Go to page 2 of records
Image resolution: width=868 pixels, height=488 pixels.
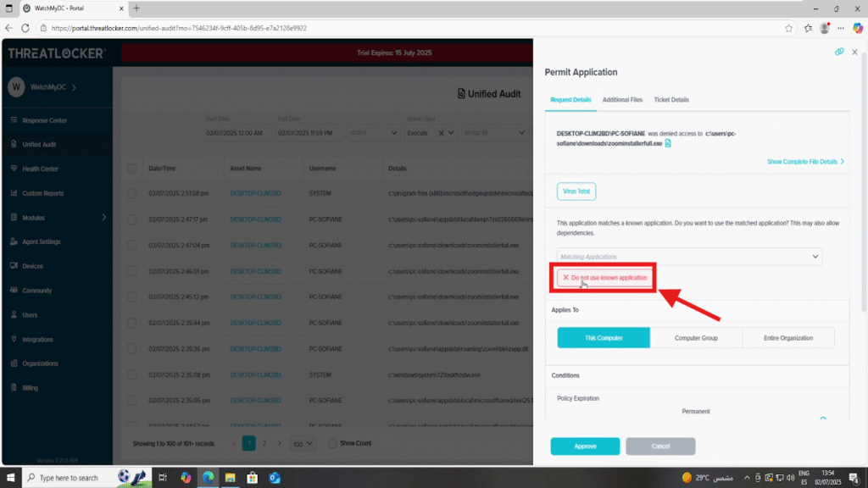click(264, 443)
